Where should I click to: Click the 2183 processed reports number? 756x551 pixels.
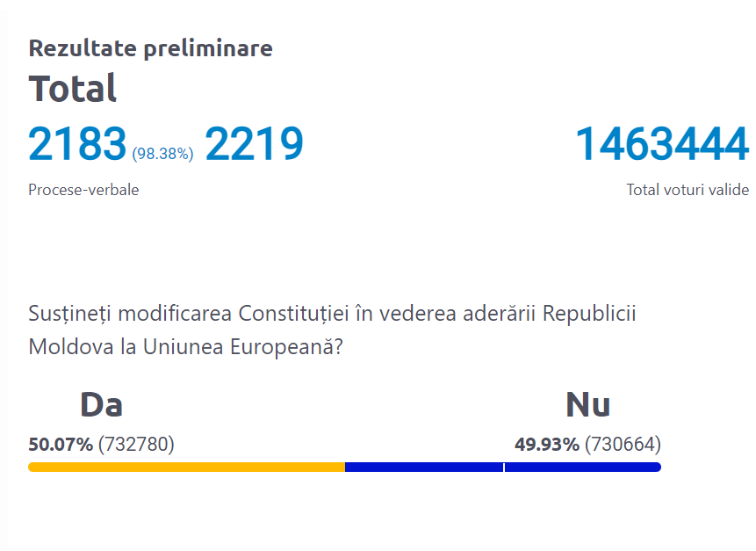tap(77, 145)
